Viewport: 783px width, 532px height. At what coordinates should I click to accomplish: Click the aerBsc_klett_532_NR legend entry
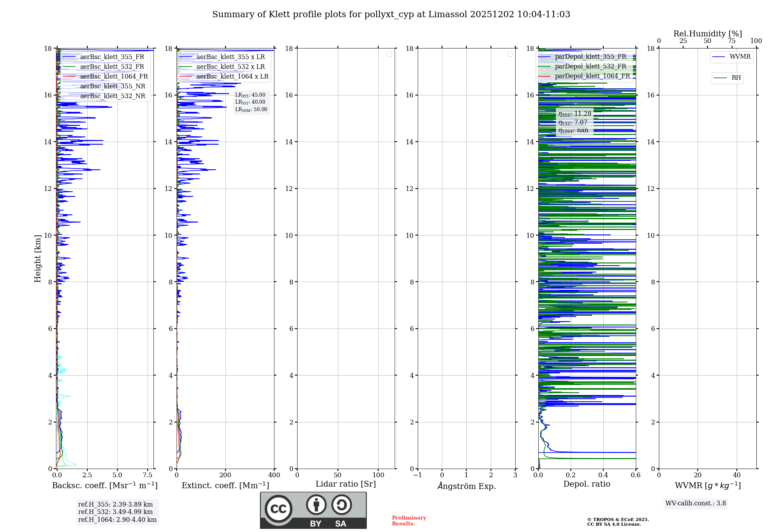point(112,96)
